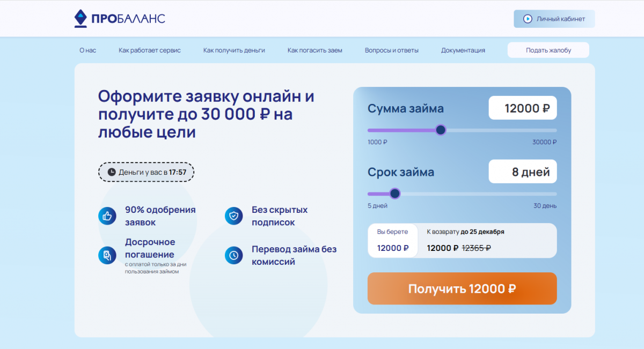Navigate to Как погасить заем
The width and height of the screenshot is (644, 349).
tap(314, 50)
